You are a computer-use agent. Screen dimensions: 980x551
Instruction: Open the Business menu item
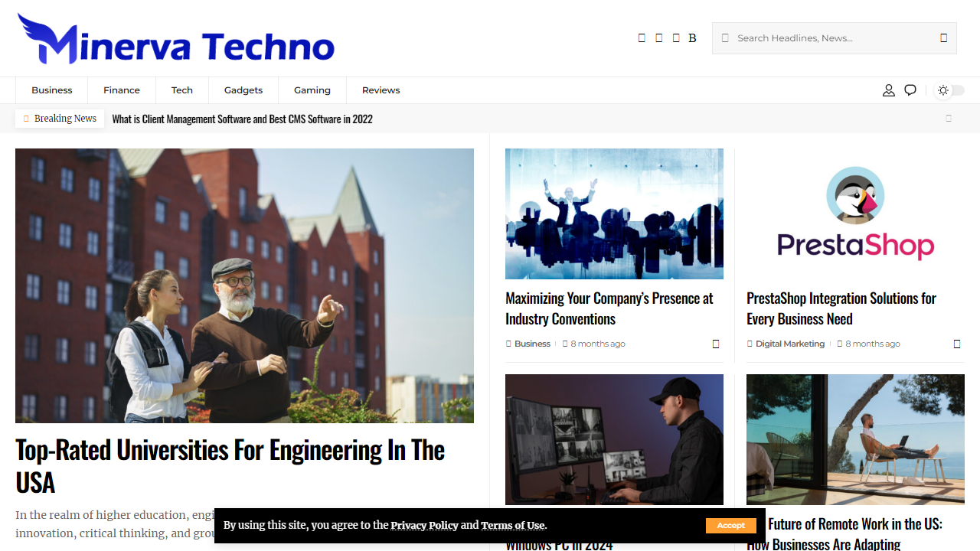52,90
